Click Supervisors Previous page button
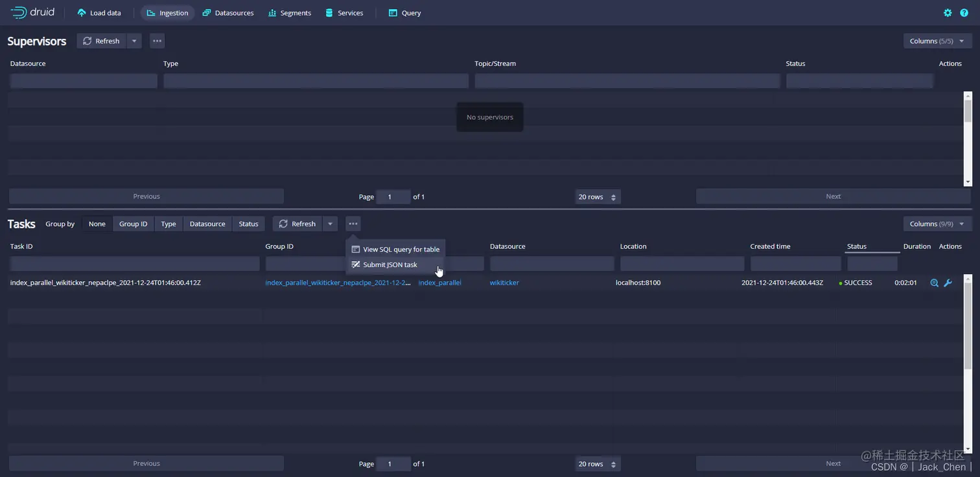The width and height of the screenshot is (980, 477). coord(146,196)
